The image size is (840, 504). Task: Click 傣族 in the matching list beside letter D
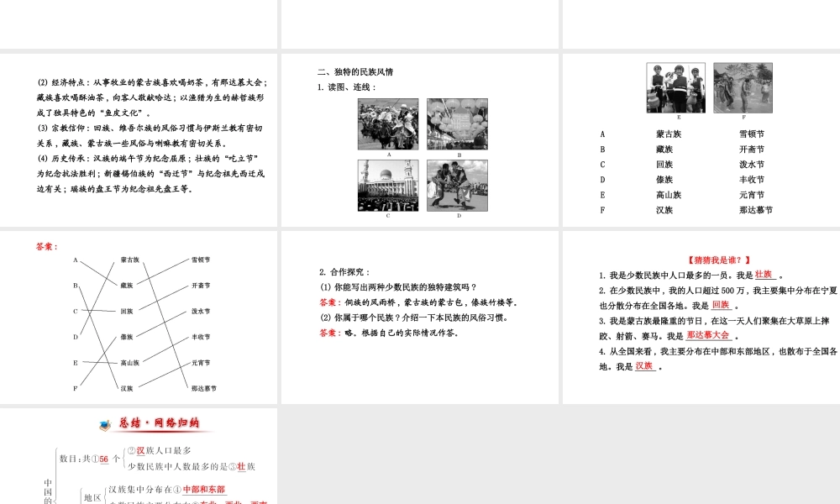pyautogui.click(x=664, y=180)
